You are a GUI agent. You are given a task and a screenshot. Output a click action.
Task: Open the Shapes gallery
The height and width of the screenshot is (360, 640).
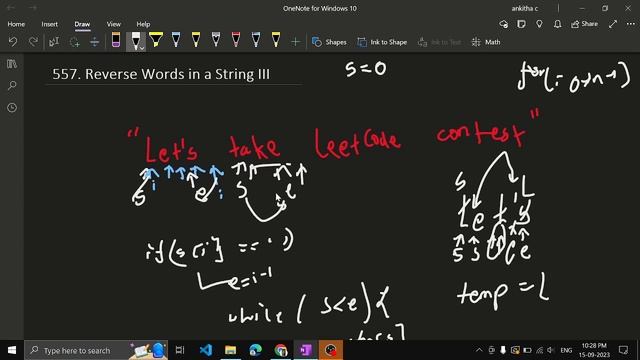tap(329, 42)
